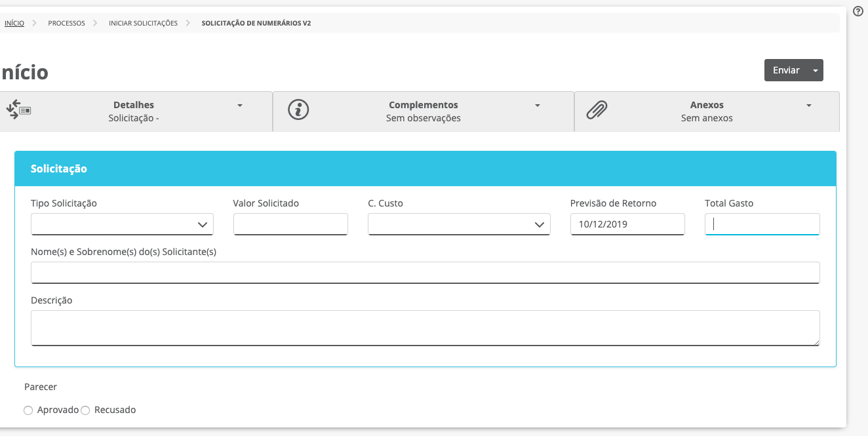Viewport: 868px width, 436px height.
Task: Click the Previsão de Retorno date field
Action: point(627,224)
